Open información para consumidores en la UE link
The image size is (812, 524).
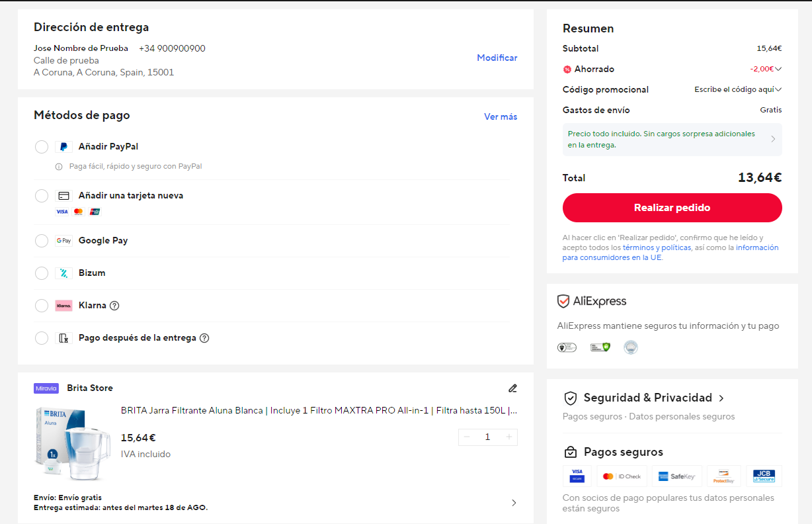670,253
